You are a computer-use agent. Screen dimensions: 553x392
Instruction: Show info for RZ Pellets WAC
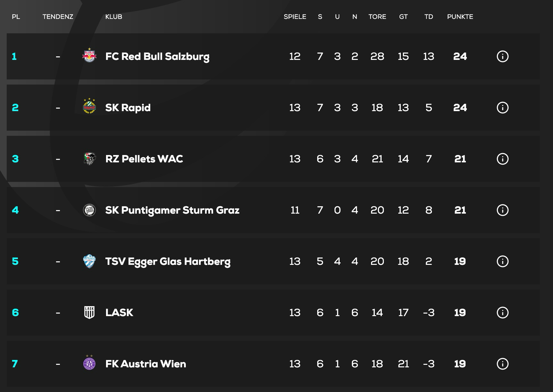click(502, 159)
